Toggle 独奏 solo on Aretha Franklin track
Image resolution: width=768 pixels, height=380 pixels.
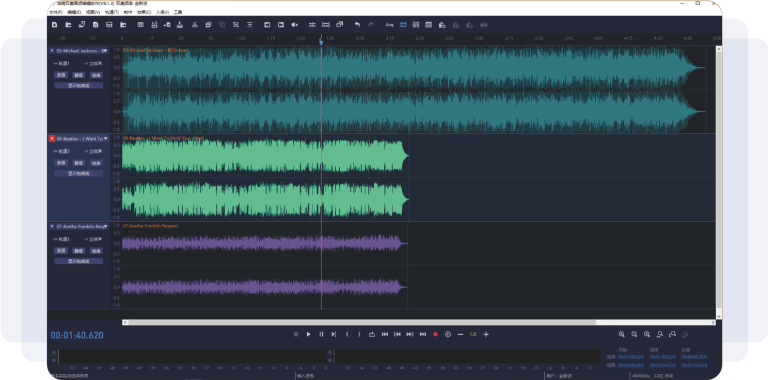point(96,250)
